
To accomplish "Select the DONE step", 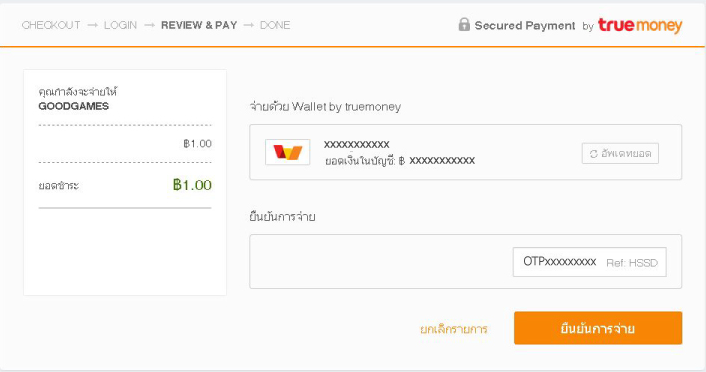I will tap(275, 25).
